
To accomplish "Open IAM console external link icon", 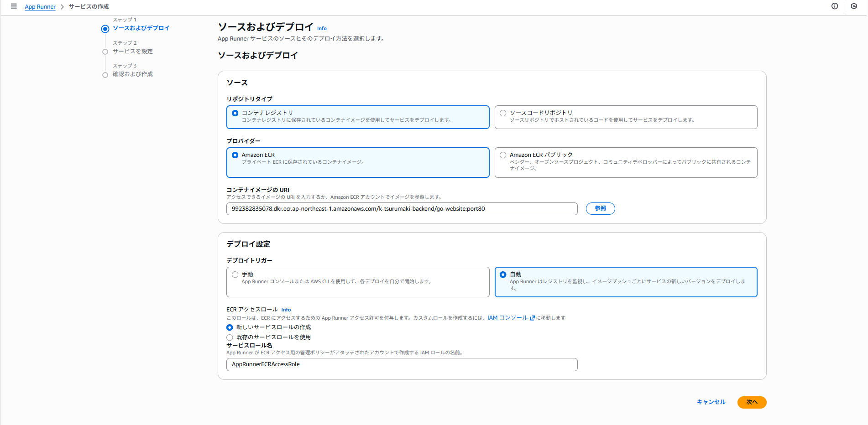I will pos(532,318).
